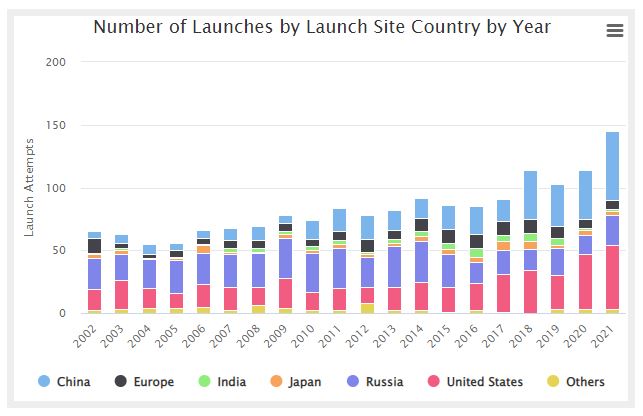
Task: Click the chart title text
Action: [x=321, y=27]
